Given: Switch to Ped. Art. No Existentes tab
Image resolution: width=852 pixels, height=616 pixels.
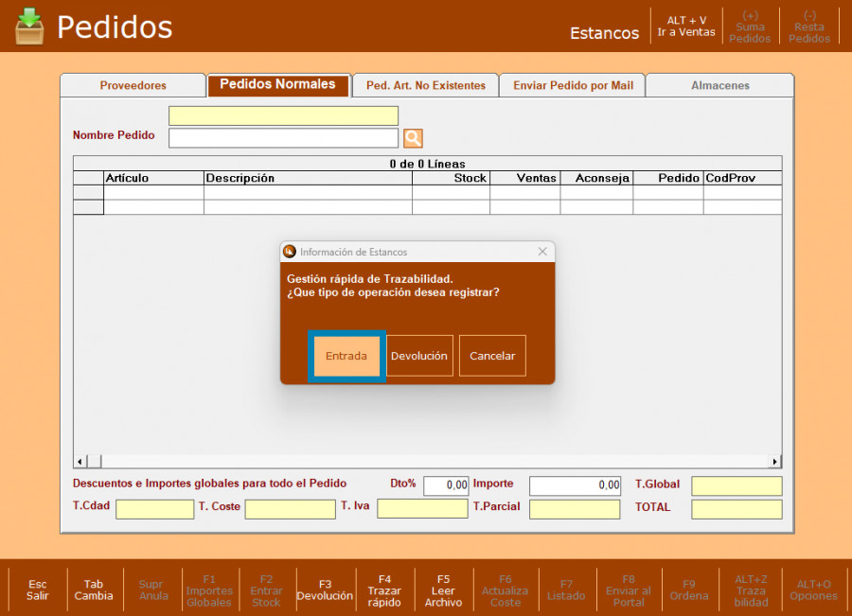Looking at the screenshot, I should tap(425, 85).
